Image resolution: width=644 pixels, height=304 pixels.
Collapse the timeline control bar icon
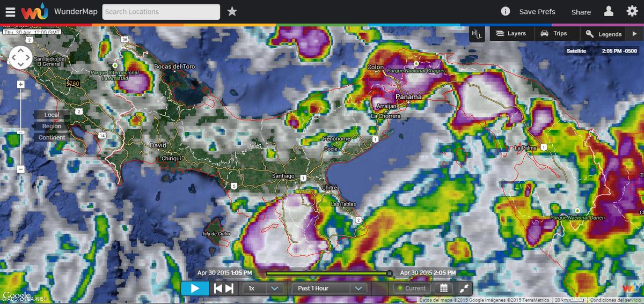pos(464,288)
